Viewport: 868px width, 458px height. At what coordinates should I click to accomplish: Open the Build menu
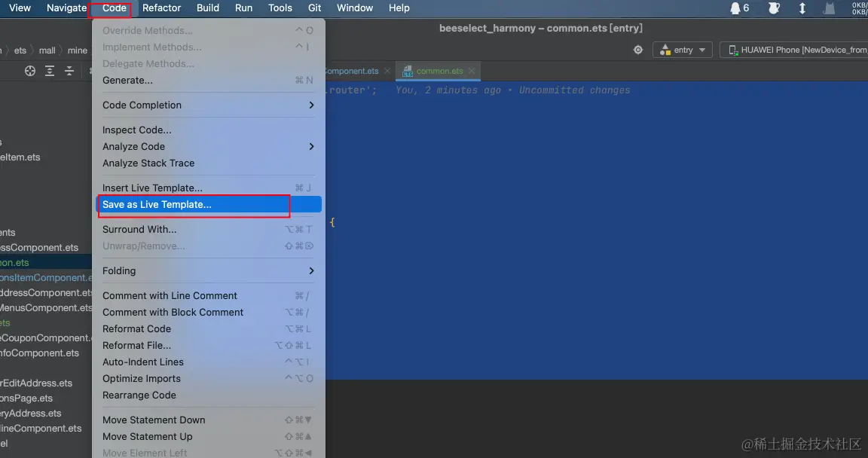208,8
